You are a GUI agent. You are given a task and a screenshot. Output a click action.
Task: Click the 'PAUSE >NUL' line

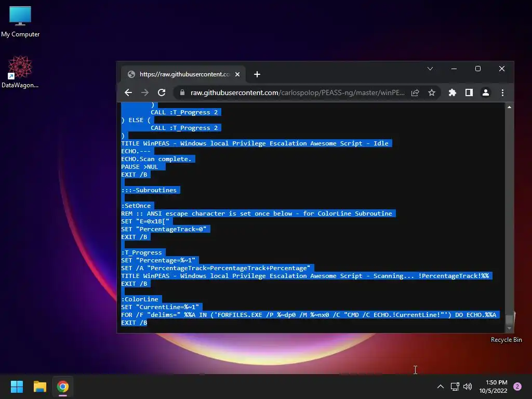140,167
